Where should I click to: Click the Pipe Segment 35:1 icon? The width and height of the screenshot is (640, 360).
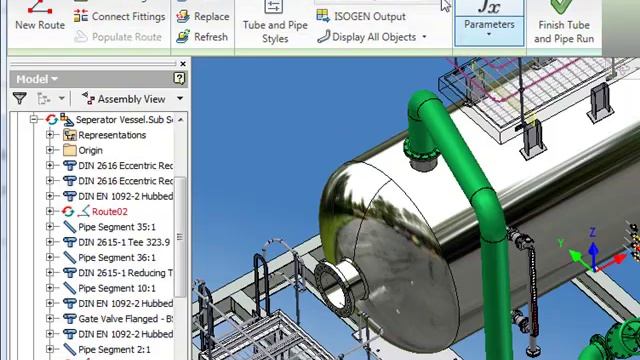(x=69, y=227)
